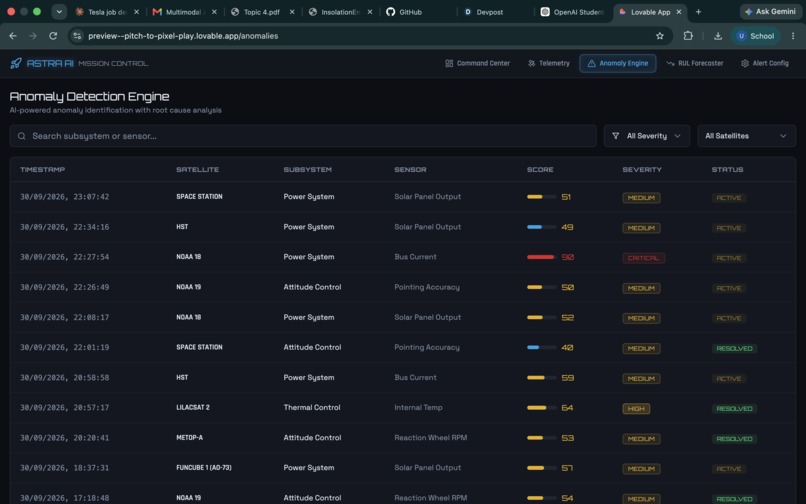Click the browser back arrow
The height and width of the screenshot is (504, 806).
pos(13,35)
